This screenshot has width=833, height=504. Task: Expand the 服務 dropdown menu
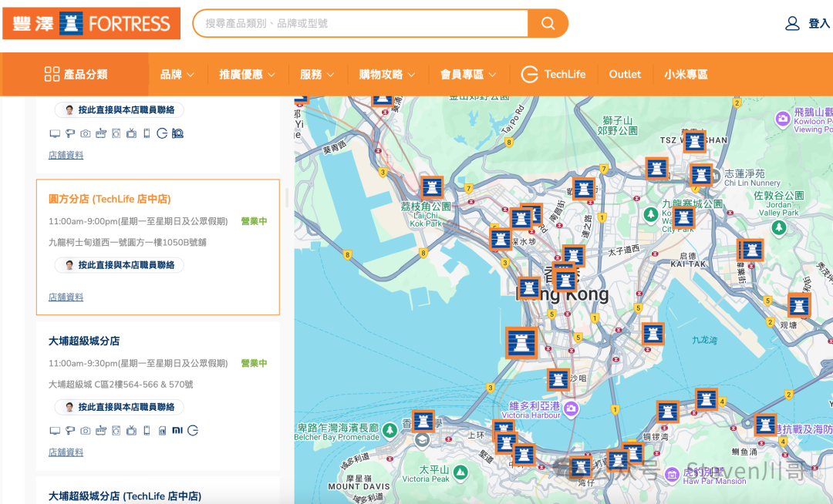(x=317, y=74)
